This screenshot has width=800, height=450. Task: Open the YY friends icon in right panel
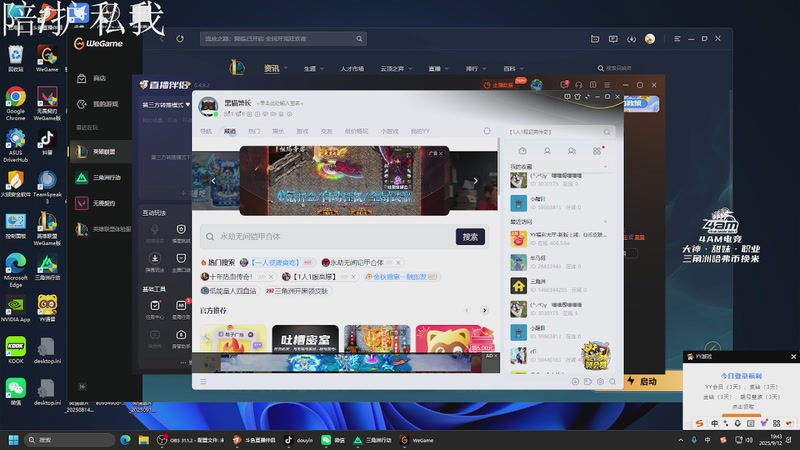(x=547, y=151)
